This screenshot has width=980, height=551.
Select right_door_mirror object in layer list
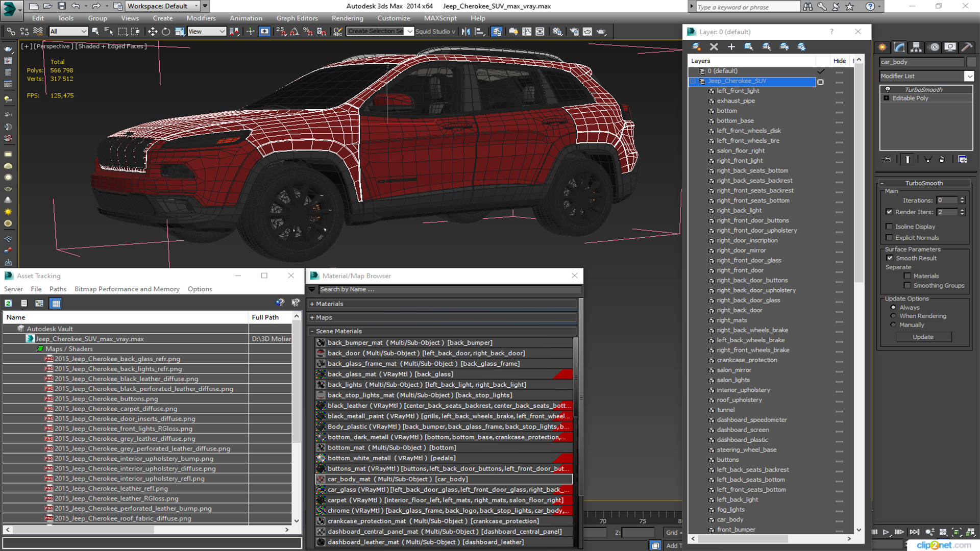point(741,251)
